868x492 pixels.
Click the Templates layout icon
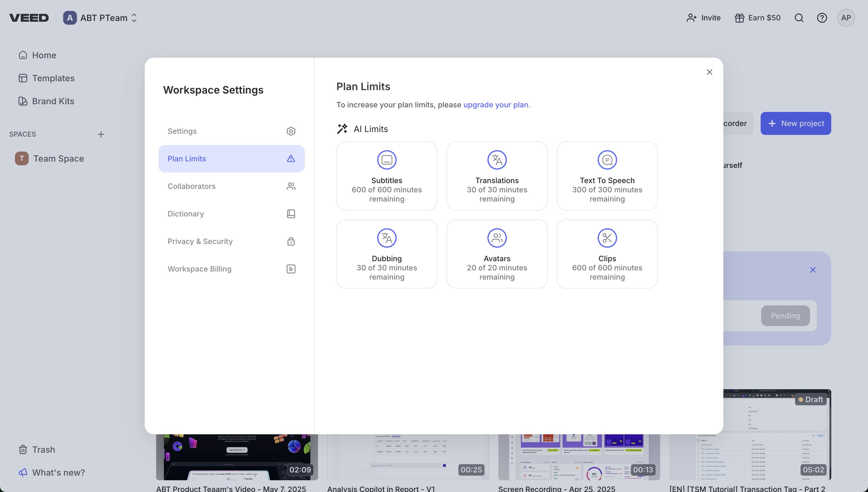(23, 78)
